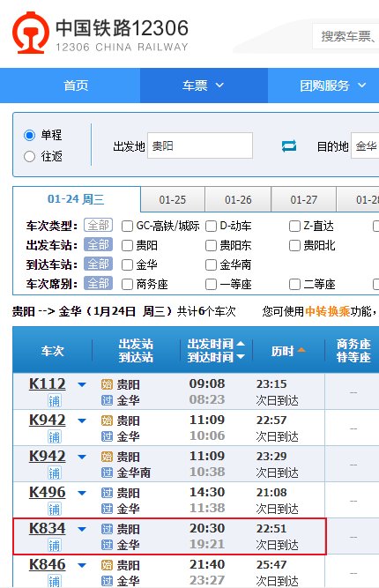Click the 目的地 input field with 金华
Viewport: 379px width, 588px height.
tap(365, 145)
